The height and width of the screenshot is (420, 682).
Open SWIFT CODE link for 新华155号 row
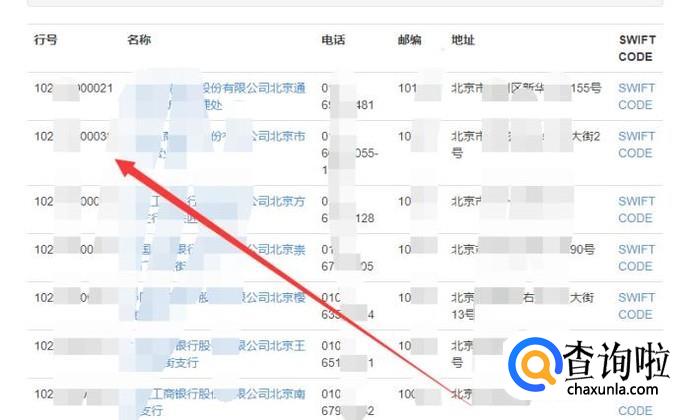636,96
